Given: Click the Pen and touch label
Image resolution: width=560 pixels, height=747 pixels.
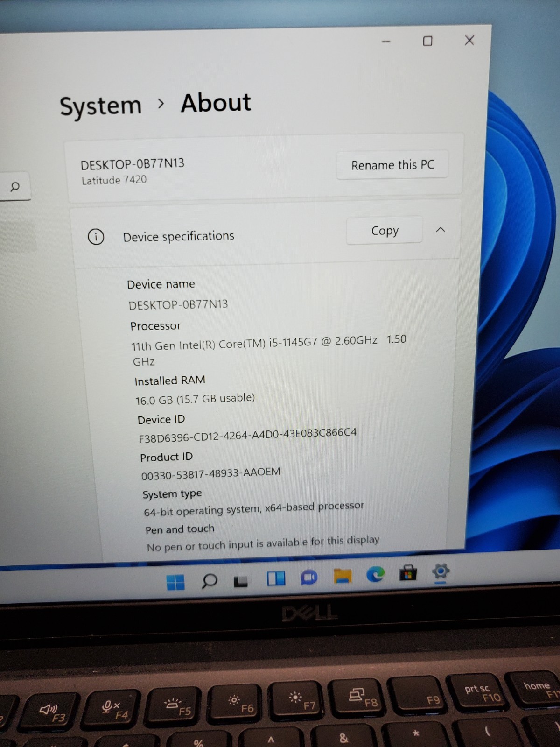Looking at the screenshot, I should tap(180, 529).
